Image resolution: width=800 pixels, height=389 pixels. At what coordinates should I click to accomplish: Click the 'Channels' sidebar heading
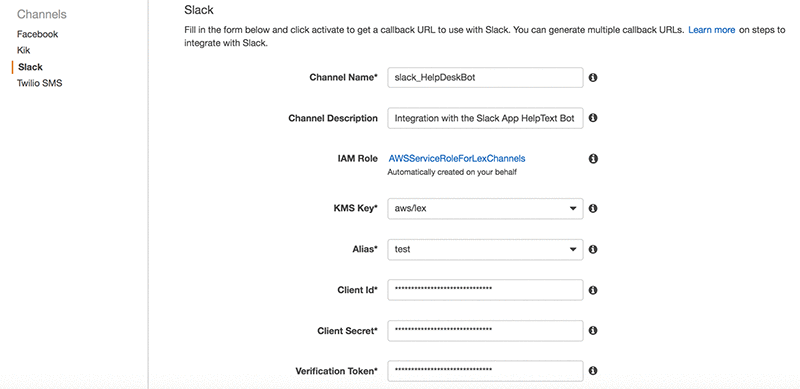tap(42, 14)
